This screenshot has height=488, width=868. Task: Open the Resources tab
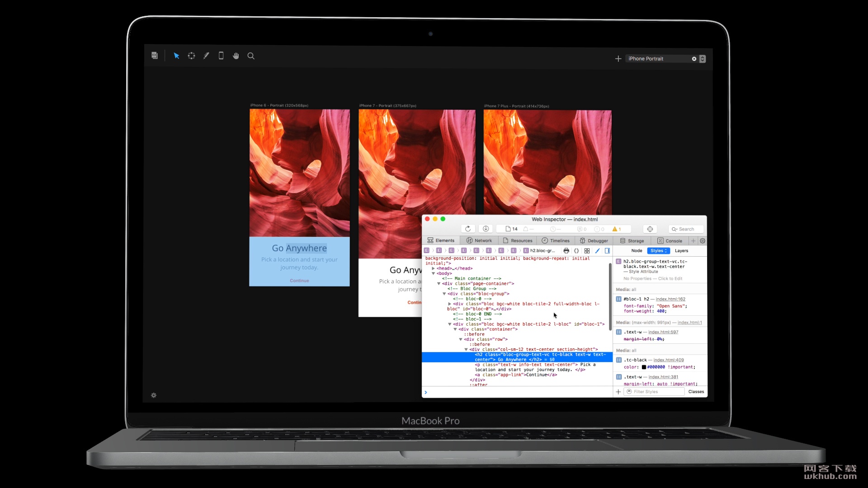point(518,241)
